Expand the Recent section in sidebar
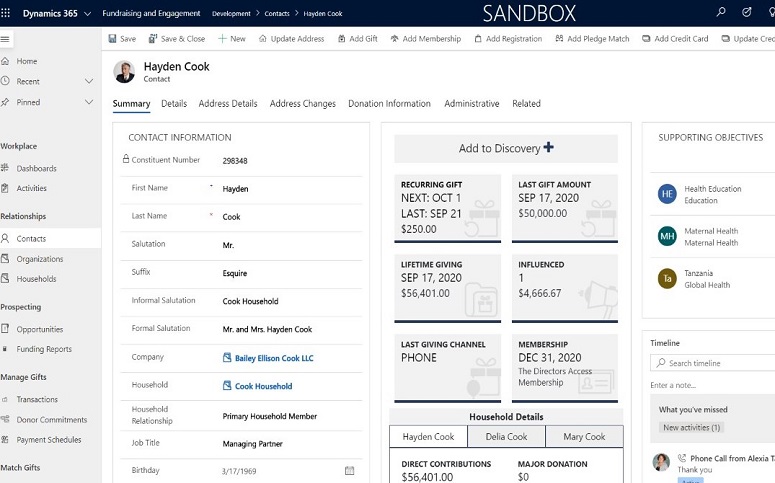Image resolution: width=775 pixels, height=483 pixels. pyautogui.click(x=89, y=81)
